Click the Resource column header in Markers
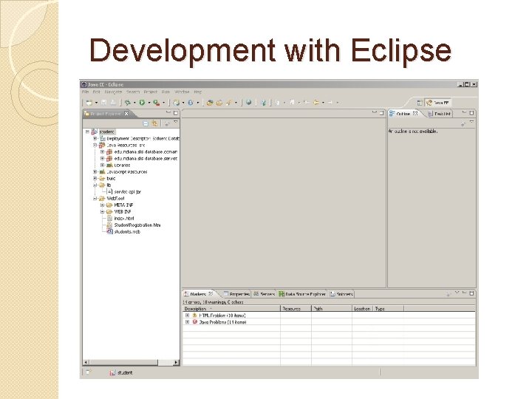 296,309
